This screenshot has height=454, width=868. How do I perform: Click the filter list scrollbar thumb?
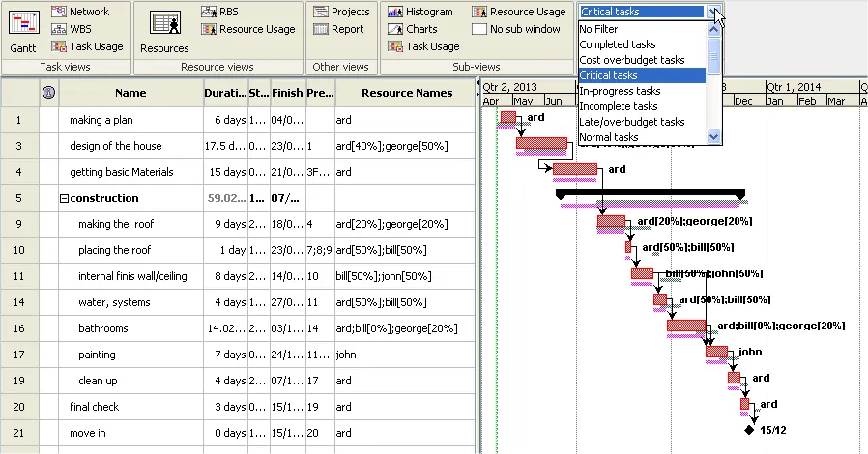coord(713,55)
